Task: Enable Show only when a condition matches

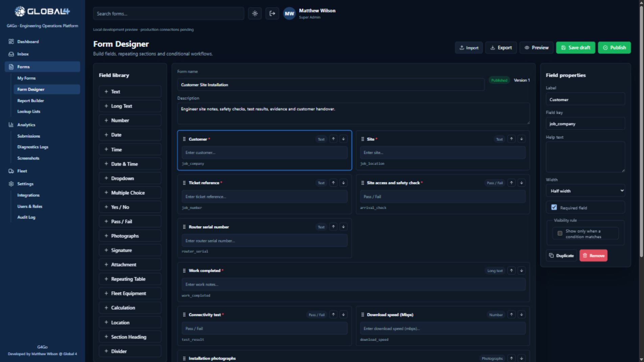Action: 560,233
